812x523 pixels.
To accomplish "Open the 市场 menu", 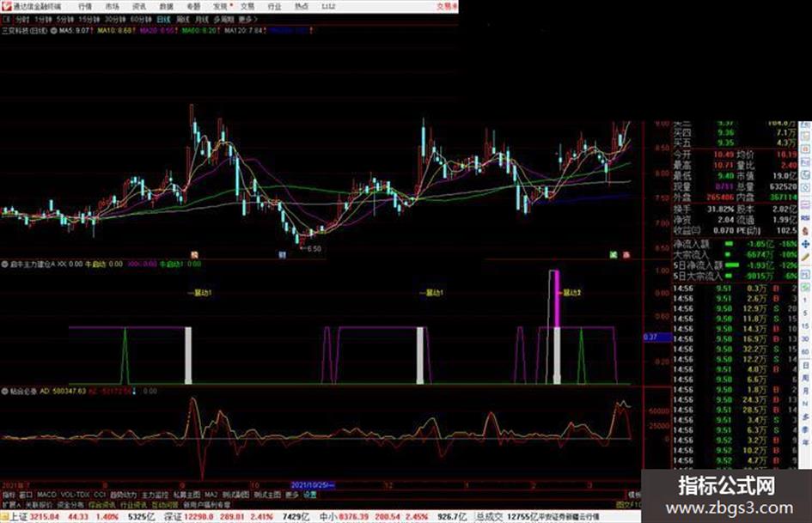I will pyautogui.click(x=112, y=7).
